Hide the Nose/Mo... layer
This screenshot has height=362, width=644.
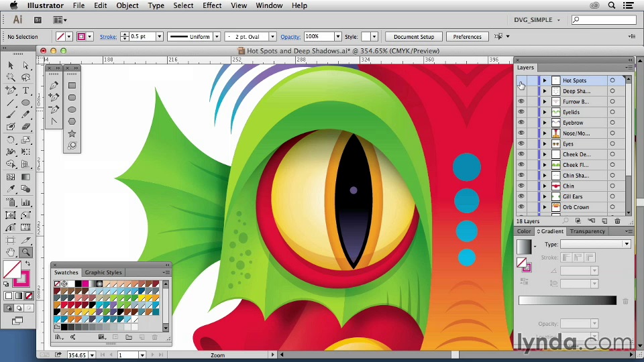tap(521, 133)
